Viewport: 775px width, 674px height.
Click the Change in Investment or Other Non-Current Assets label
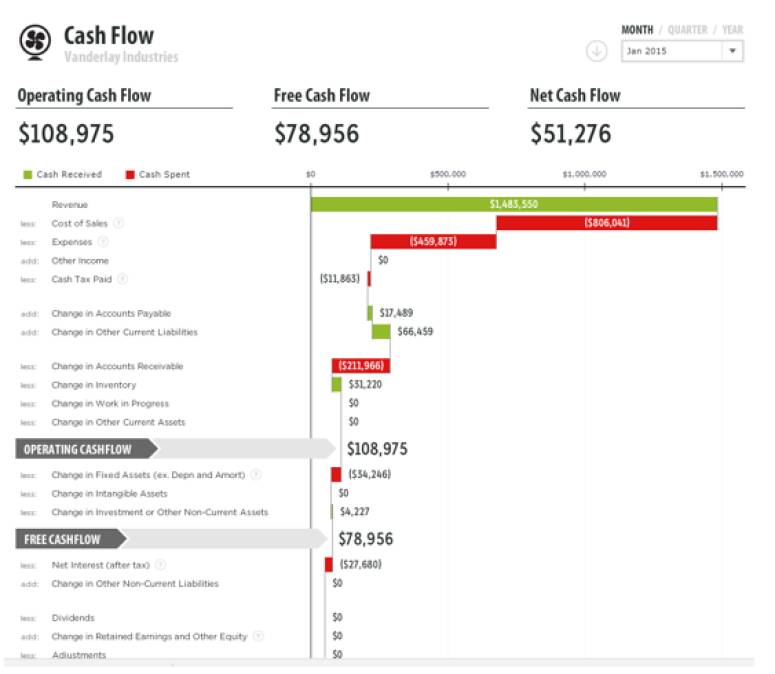tap(160, 512)
